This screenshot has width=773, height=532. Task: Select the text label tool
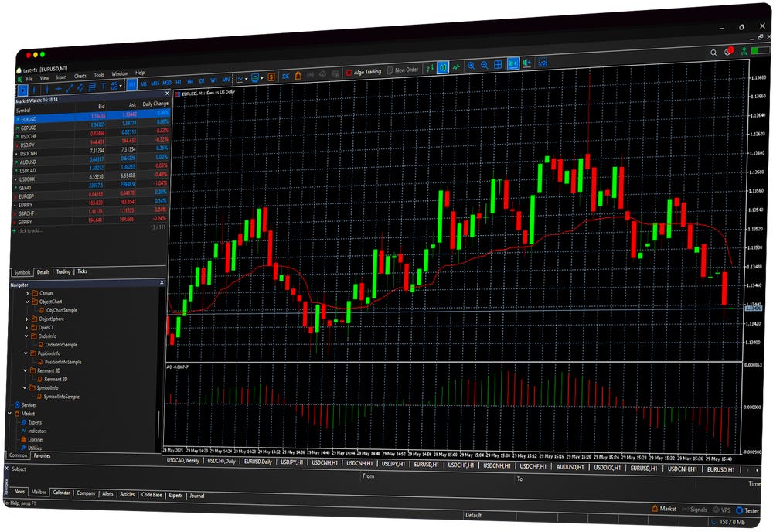(x=104, y=87)
